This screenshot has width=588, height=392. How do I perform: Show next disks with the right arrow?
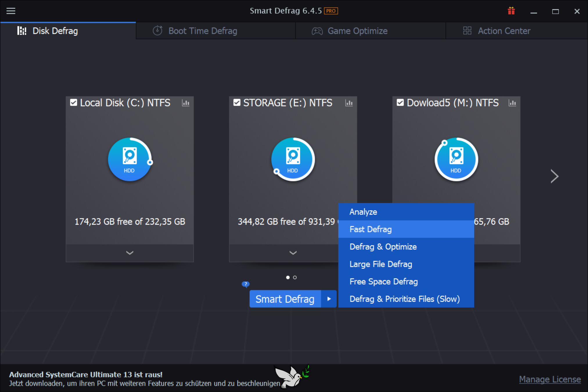click(x=554, y=176)
